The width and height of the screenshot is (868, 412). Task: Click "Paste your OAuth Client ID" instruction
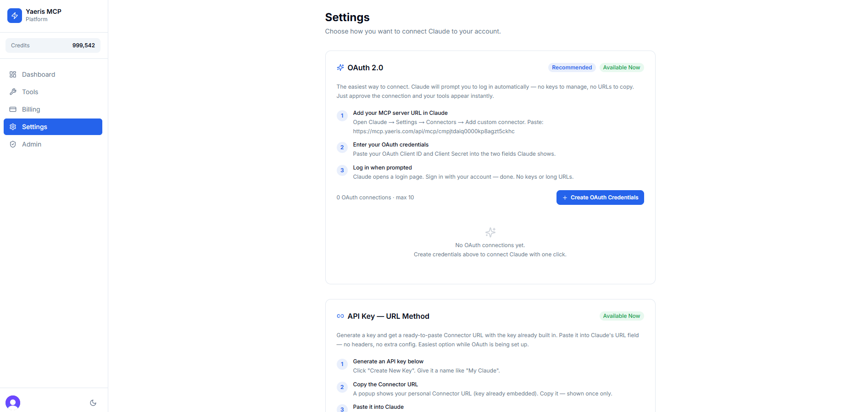(x=454, y=154)
